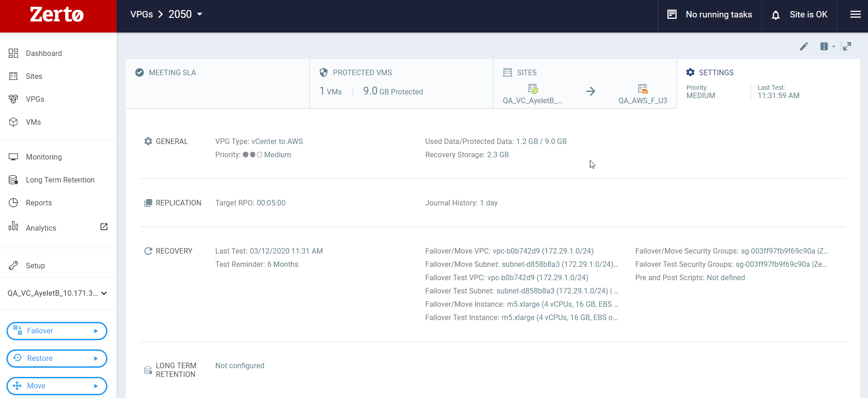
Task: Click the arrow between sites
Action: point(591,91)
